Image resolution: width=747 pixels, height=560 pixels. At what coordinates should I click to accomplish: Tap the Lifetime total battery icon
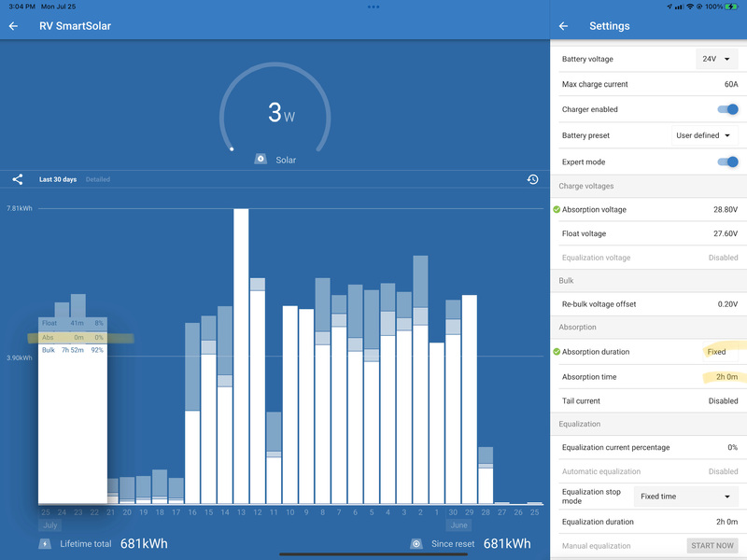44,543
